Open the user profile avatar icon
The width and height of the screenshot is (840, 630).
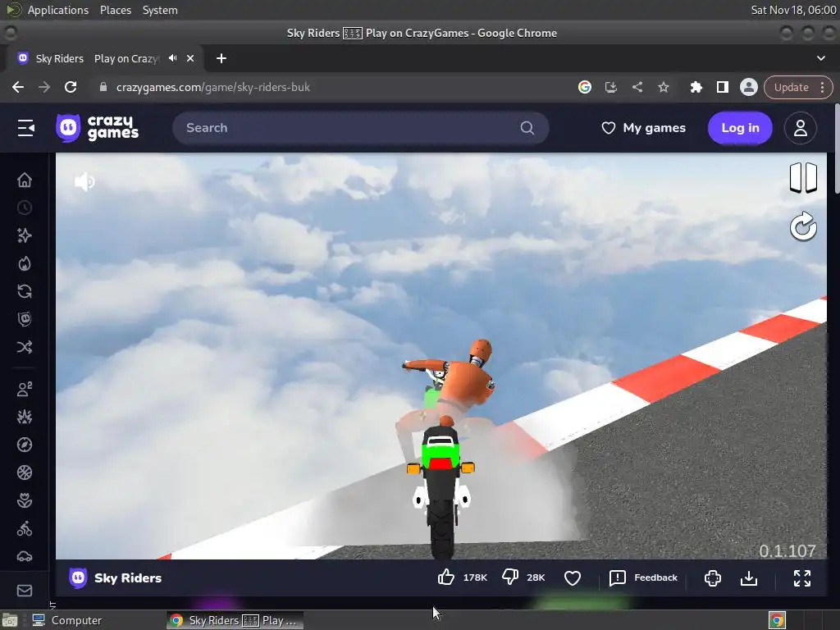tap(801, 128)
